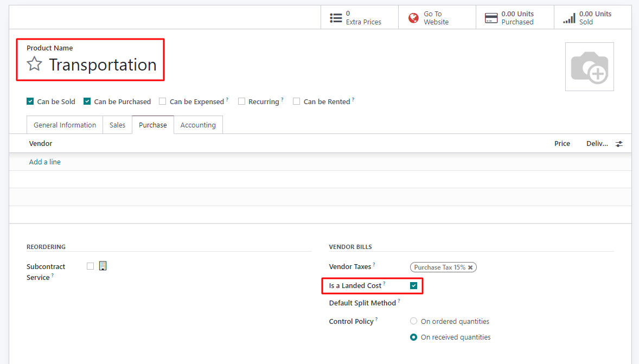Uncheck Can be Sold checkbox

[x=30, y=101]
